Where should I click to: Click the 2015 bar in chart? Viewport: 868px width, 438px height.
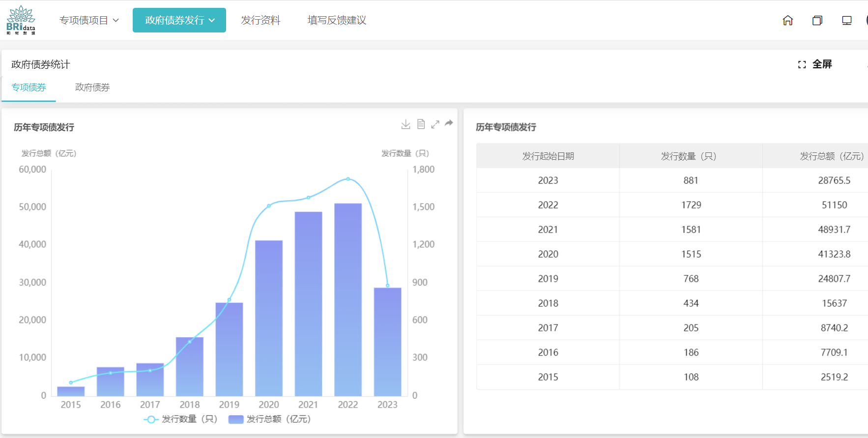tap(71, 391)
